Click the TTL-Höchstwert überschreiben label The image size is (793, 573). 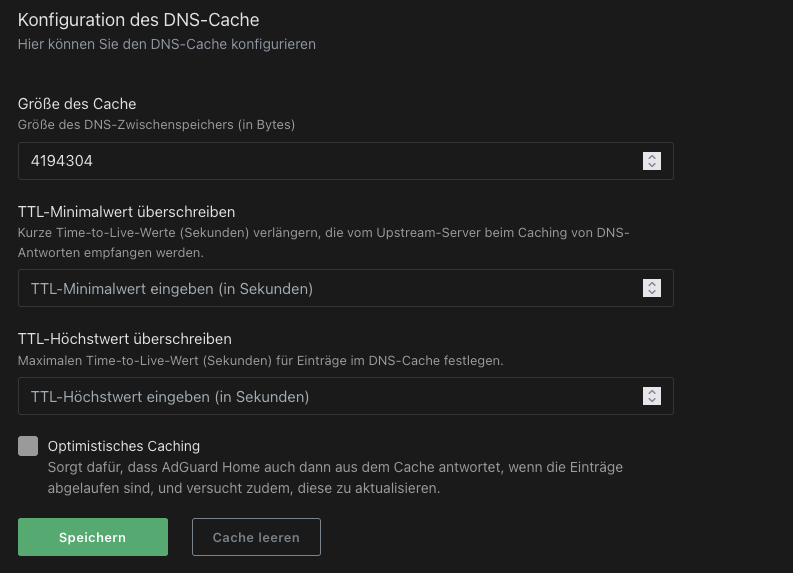pos(125,339)
